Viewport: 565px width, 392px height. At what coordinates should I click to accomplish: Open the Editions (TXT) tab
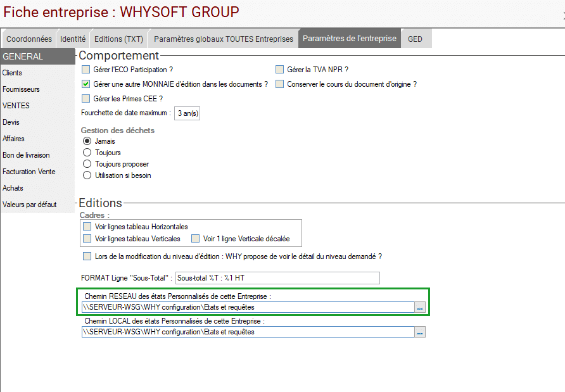119,39
